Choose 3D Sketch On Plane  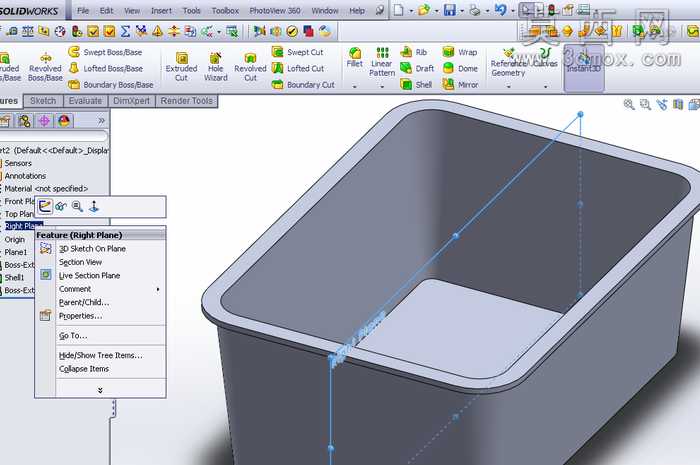pos(100,249)
